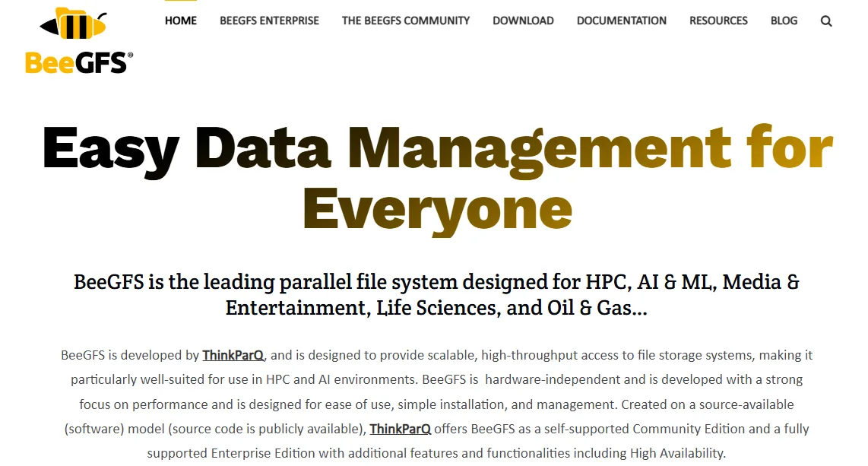
Task: Select DOWNLOAD in the navigation bar
Action: 523,21
